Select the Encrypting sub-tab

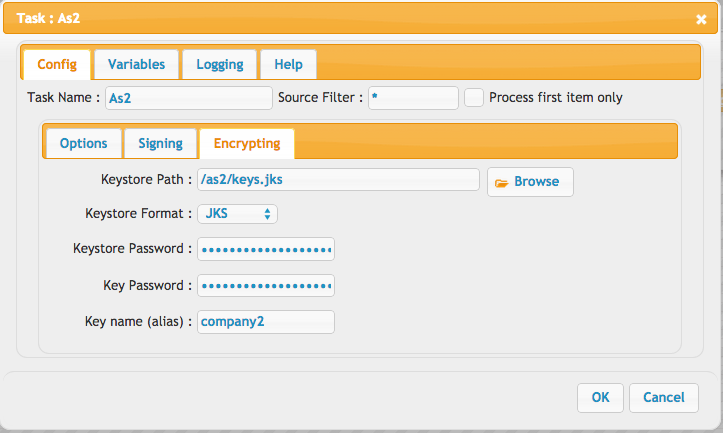click(x=247, y=143)
